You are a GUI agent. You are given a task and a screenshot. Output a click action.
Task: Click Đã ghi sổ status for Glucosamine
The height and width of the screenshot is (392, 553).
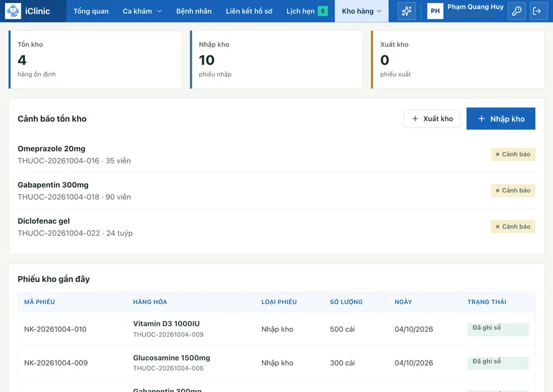(498, 363)
